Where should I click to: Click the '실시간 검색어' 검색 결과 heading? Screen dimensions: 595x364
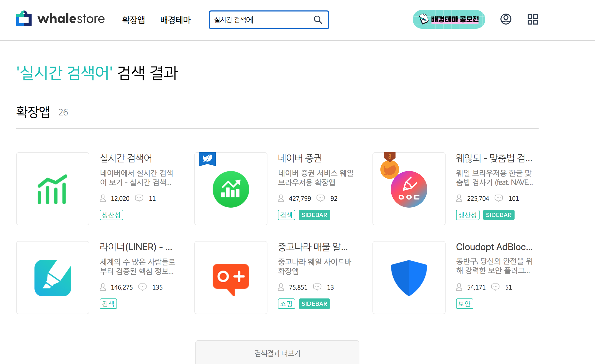click(x=97, y=73)
